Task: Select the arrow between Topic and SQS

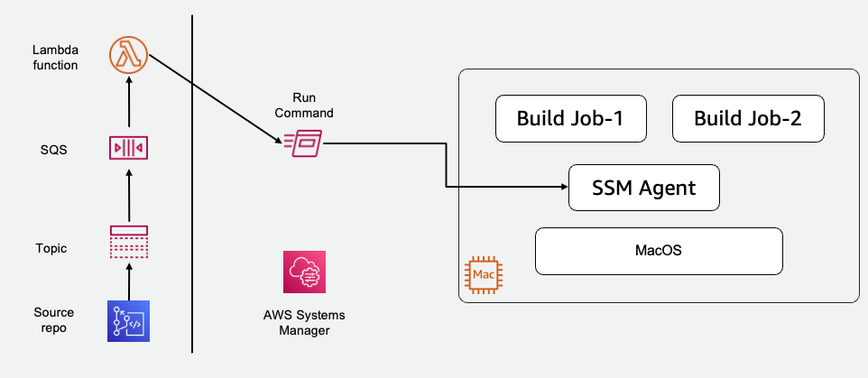Action: (x=128, y=194)
